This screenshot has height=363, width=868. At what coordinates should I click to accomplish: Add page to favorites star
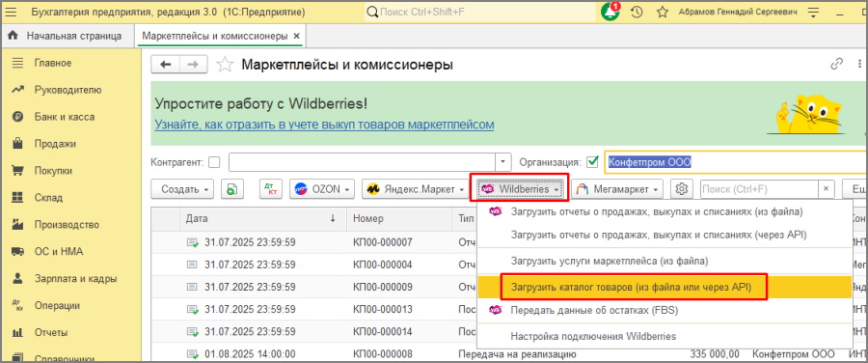tap(224, 65)
